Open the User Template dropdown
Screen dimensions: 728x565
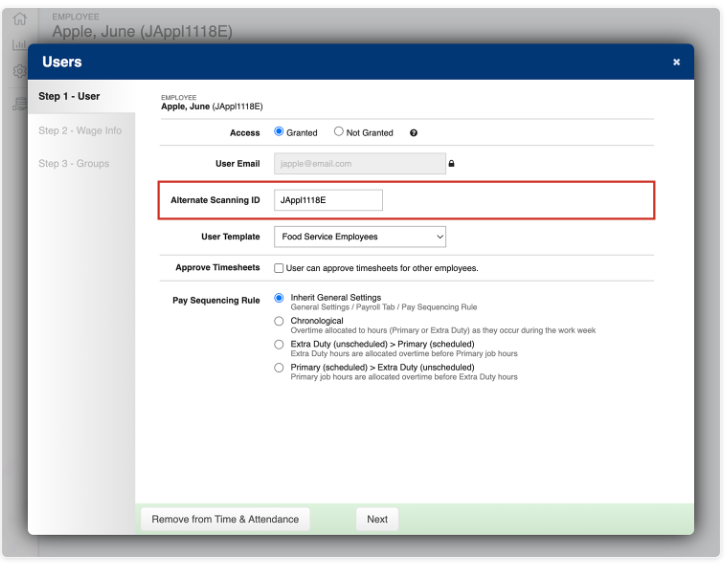coord(359,237)
